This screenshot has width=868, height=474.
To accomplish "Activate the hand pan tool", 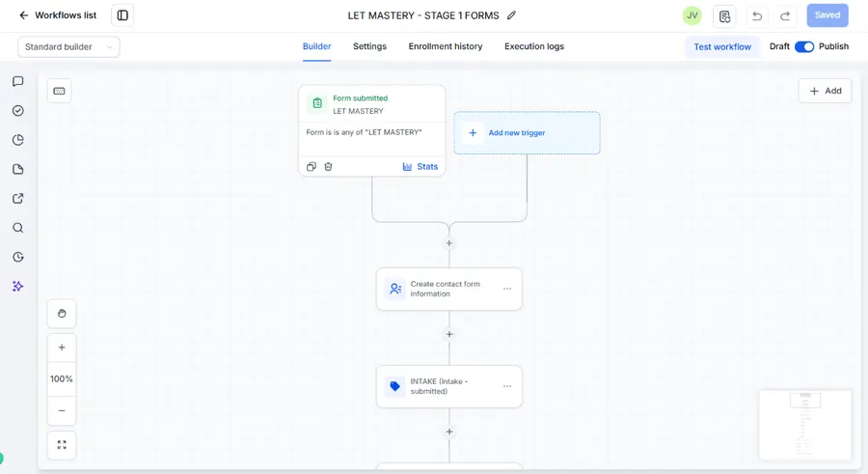I will 62,314.
